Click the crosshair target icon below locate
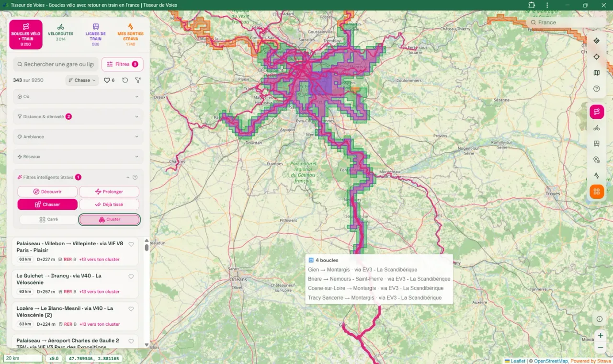 point(596,57)
